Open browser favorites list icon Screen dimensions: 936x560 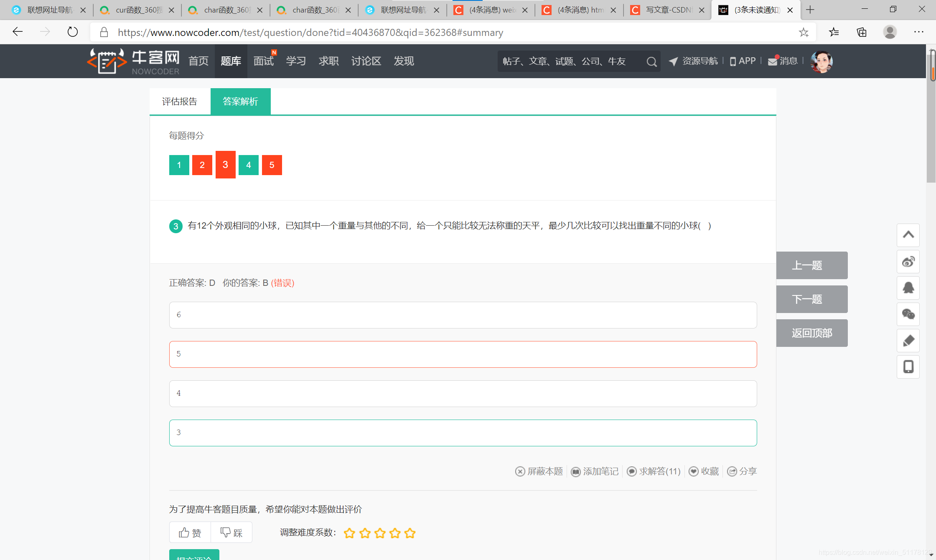(x=834, y=32)
